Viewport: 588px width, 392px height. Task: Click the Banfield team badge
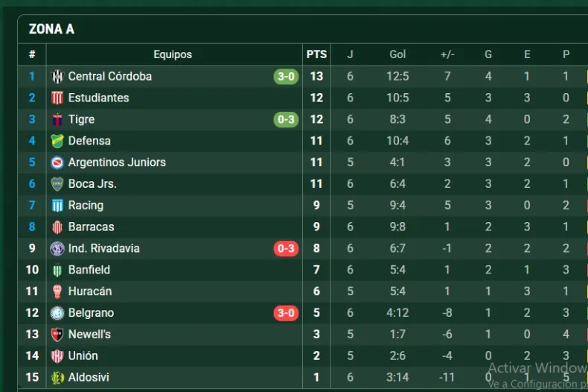tap(57, 270)
